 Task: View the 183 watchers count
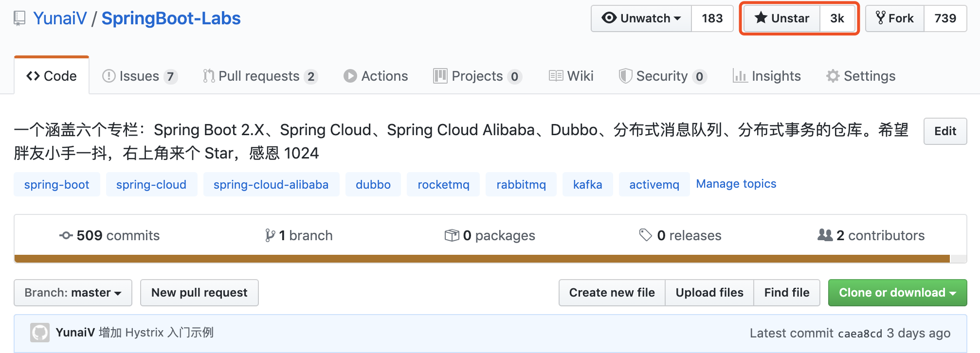click(x=712, y=18)
